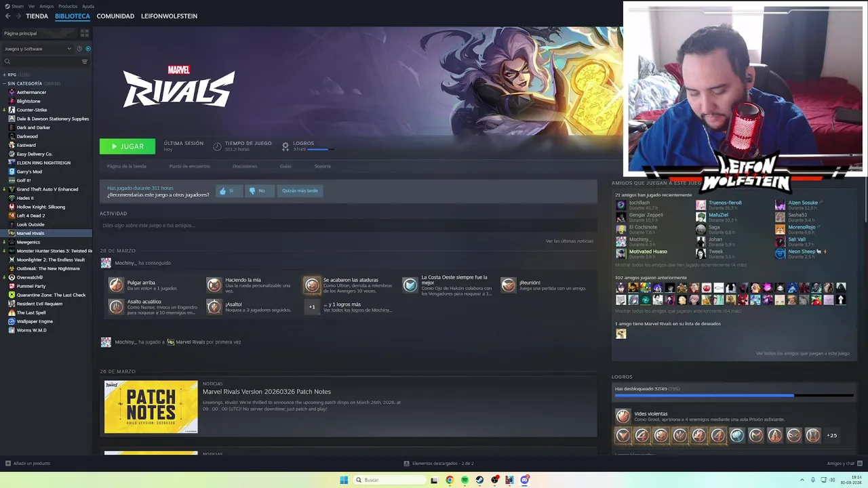
Task: Show the +25 more unlocked achievements
Action: (x=832, y=435)
